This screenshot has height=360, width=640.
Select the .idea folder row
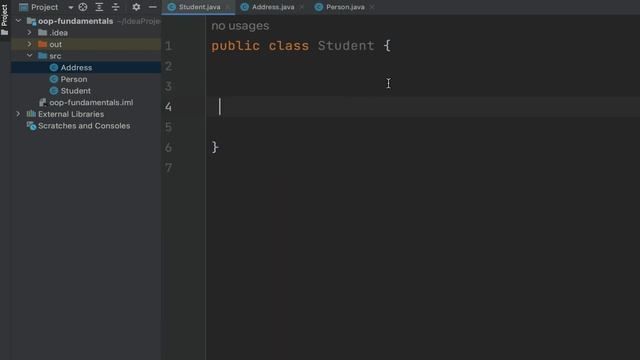[x=86, y=33]
